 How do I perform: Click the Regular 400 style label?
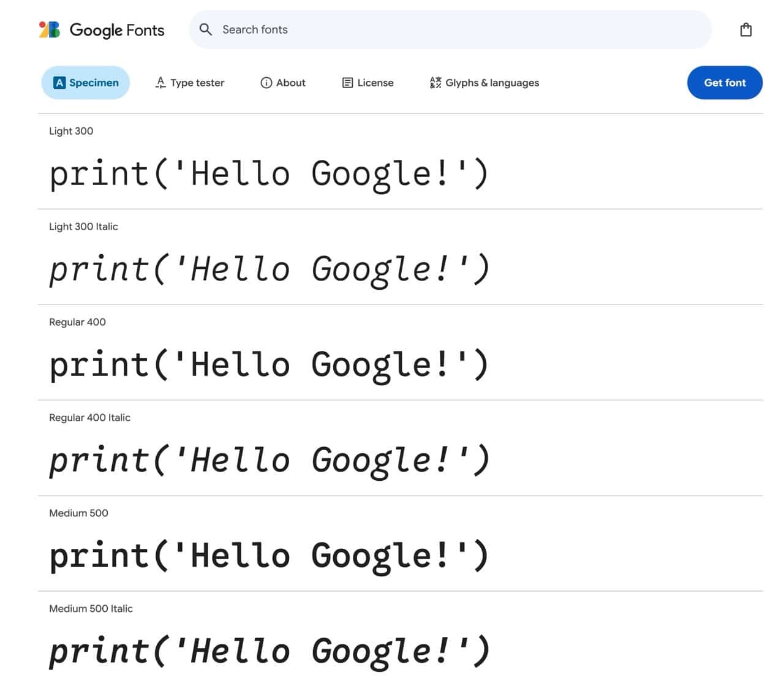[77, 322]
